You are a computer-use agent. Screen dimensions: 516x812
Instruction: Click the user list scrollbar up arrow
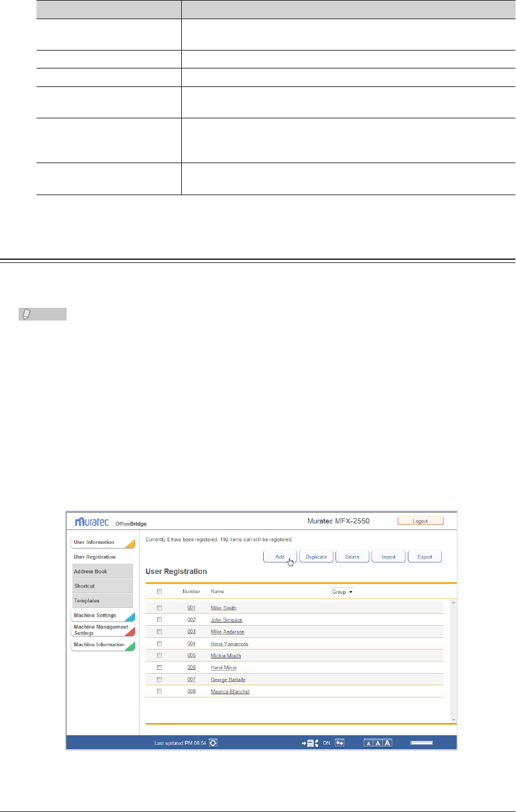point(454,603)
